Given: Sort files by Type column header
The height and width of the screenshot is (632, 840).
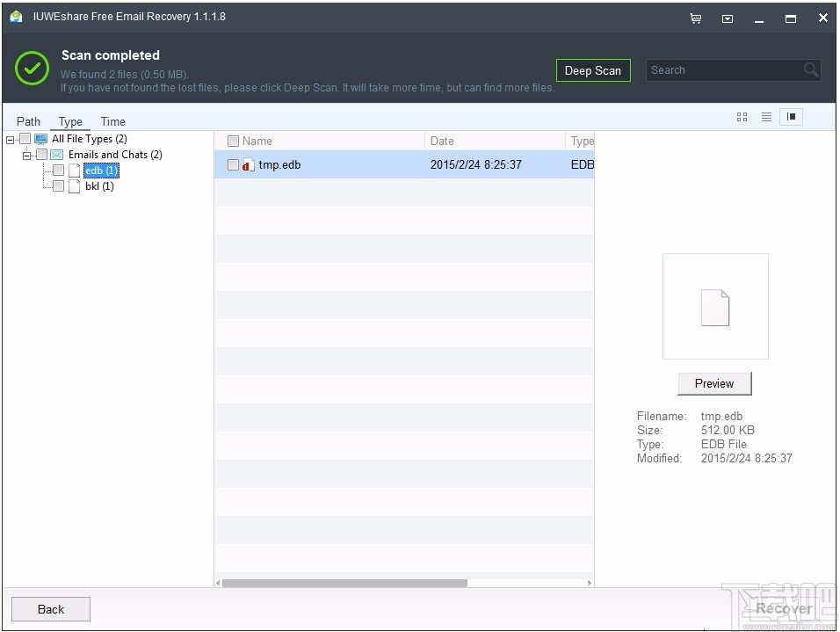Looking at the screenshot, I should click(x=582, y=141).
